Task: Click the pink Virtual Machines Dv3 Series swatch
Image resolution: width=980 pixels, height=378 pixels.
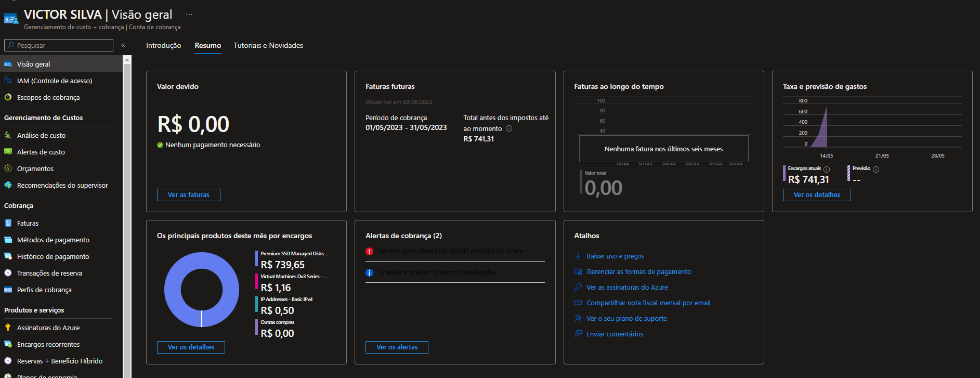Action: coord(256,281)
